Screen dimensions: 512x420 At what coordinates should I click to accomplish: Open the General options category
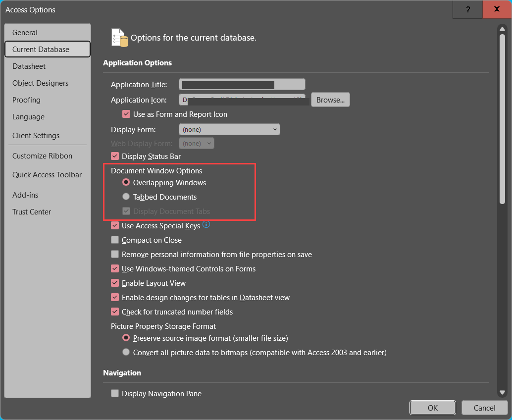(x=48, y=33)
